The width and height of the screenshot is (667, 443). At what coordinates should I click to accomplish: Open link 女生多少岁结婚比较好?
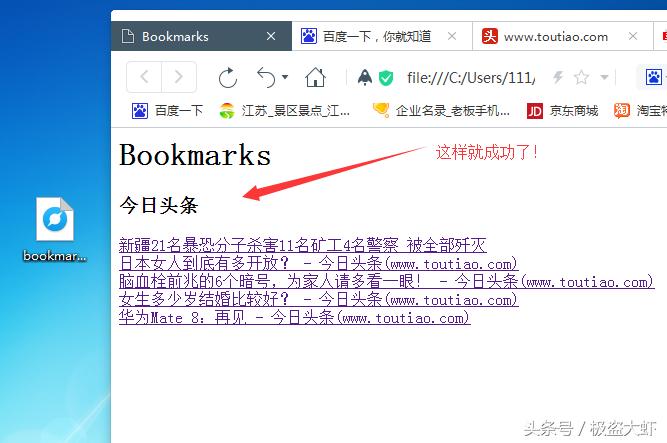[319, 300]
